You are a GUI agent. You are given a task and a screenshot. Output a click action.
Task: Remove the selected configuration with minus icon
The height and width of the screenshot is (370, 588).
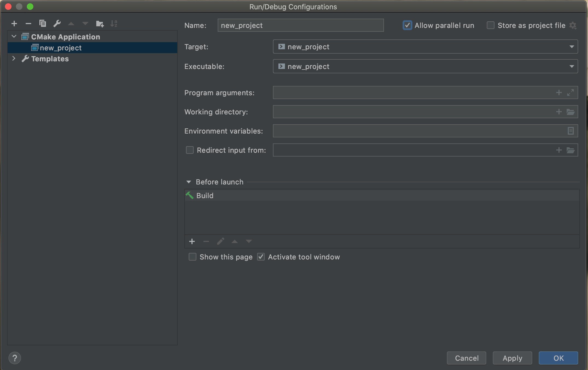pyautogui.click(x=28, y=24)
